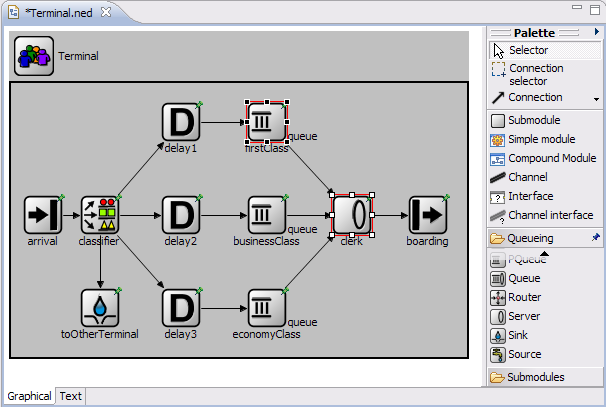The image size is (606, 407).
Task: Click the Terminal module name label
Action: click(x=78, y=56)
